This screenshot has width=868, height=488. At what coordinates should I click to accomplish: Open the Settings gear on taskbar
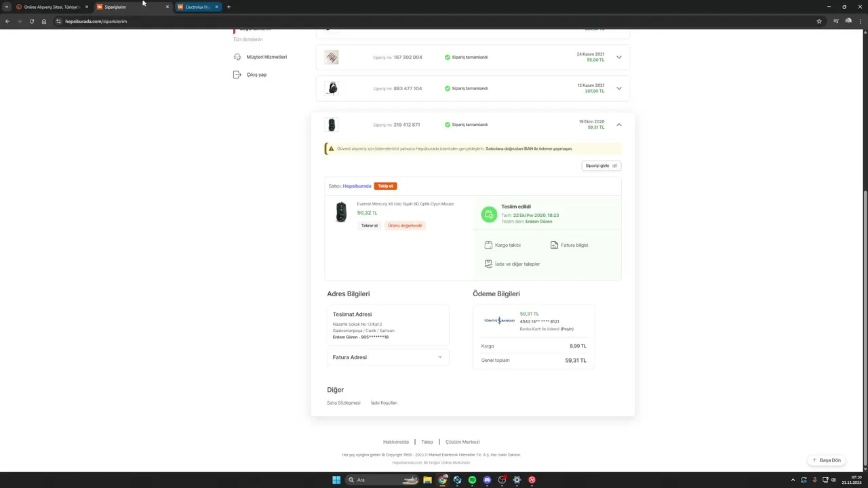pyautogui.click(x=517, y=480)
